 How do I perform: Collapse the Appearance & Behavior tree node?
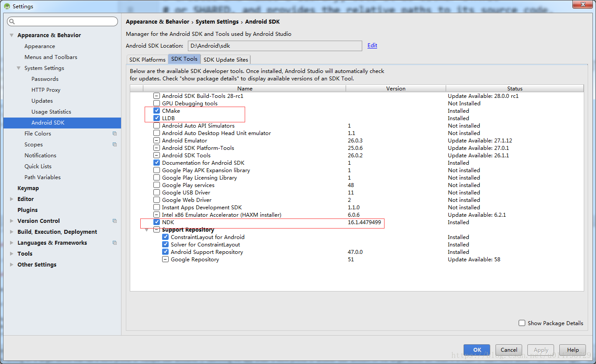(12, 35)
